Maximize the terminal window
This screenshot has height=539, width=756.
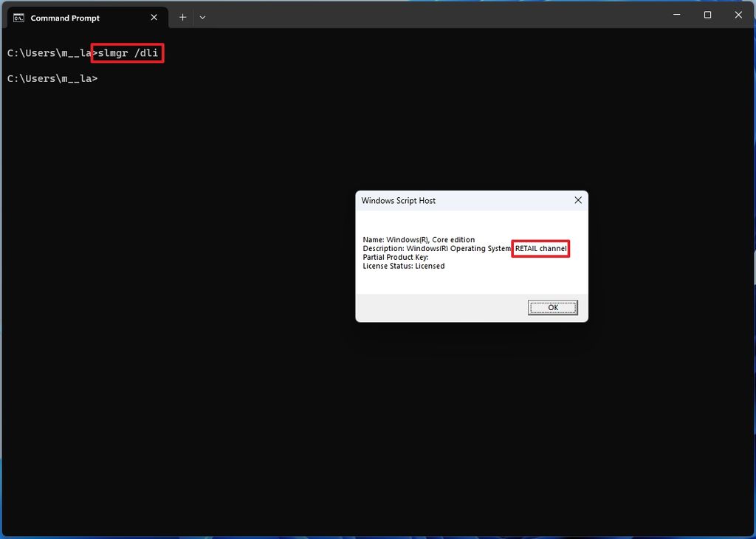tap(707, 15)
